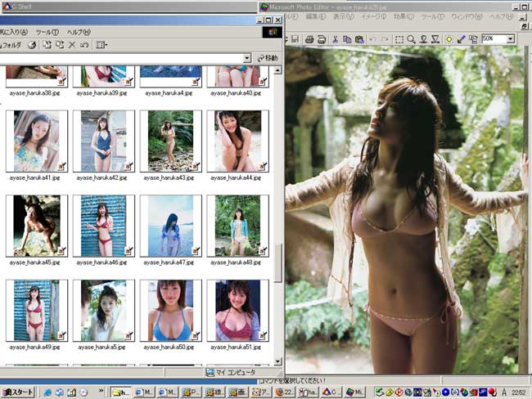Click the file name ayase_haruka38.jpg
532x399 pixels.
click(34, 93)
